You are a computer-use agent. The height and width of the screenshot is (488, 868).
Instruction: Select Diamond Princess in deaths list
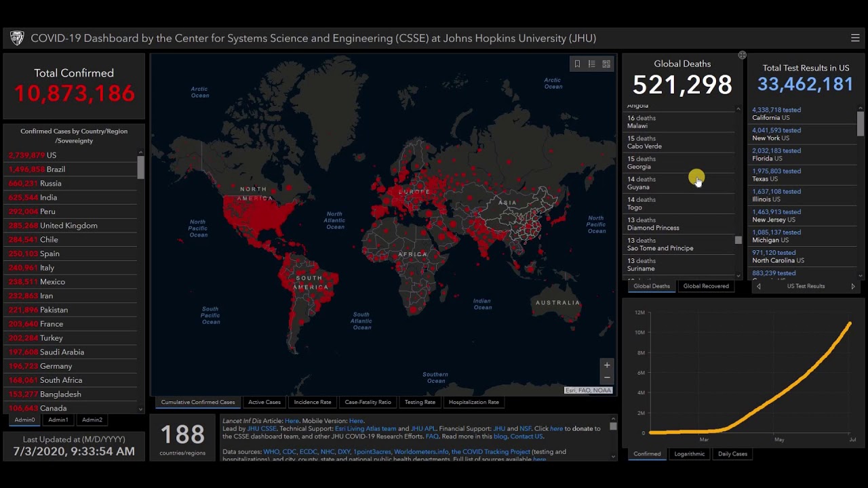pos(679,224)
